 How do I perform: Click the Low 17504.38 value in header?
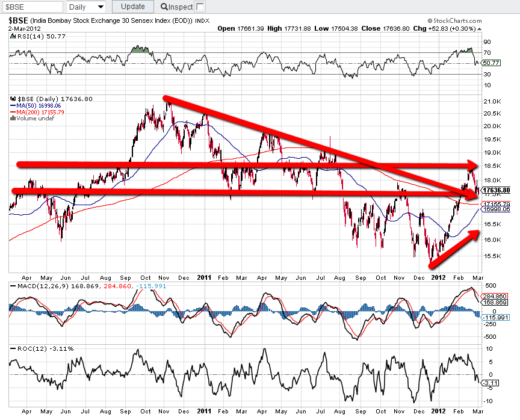(x=336, y=28)
